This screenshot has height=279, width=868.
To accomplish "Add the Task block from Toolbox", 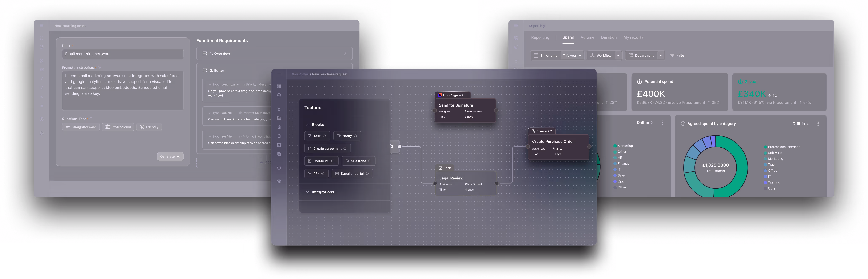I will [317, 136].
